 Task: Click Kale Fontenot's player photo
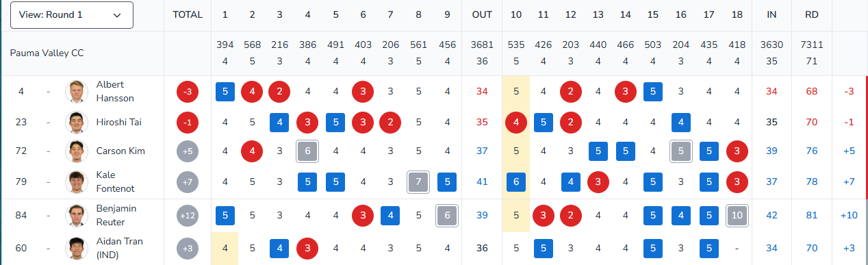tap(76, 181)
